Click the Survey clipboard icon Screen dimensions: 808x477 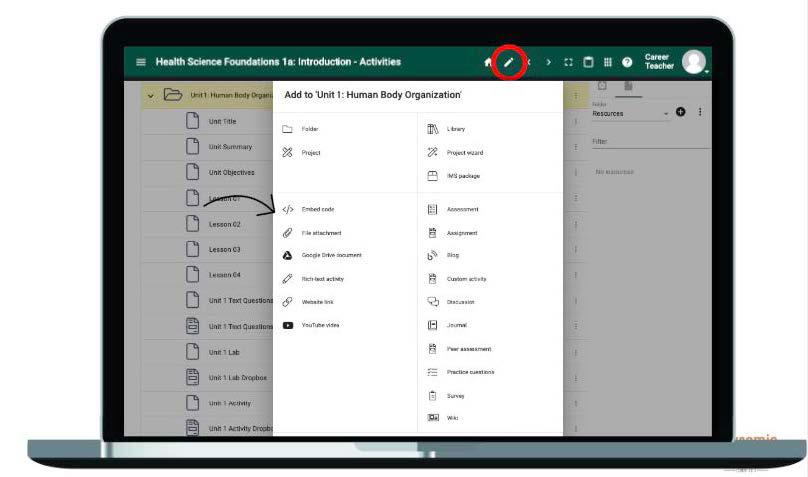(432, 396)
